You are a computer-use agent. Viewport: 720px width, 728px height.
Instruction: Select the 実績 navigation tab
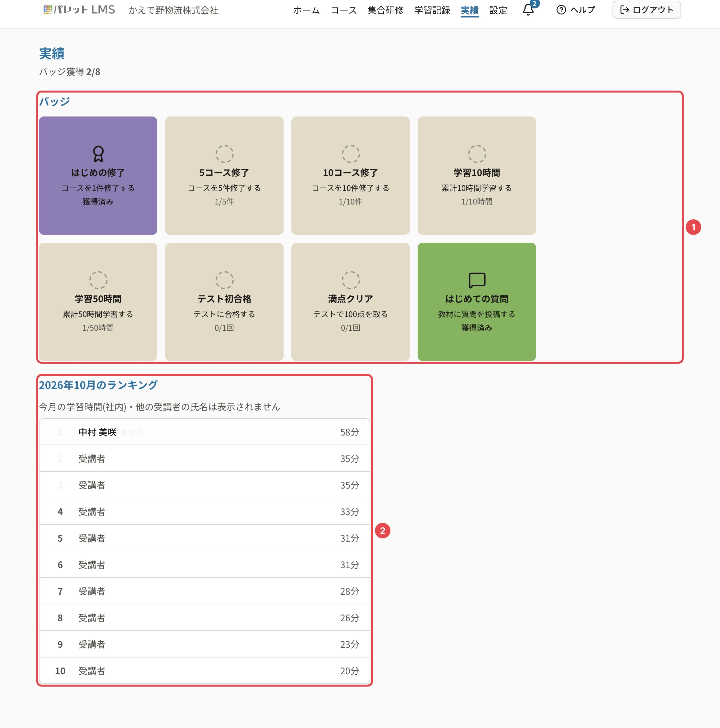pos(470,10)
